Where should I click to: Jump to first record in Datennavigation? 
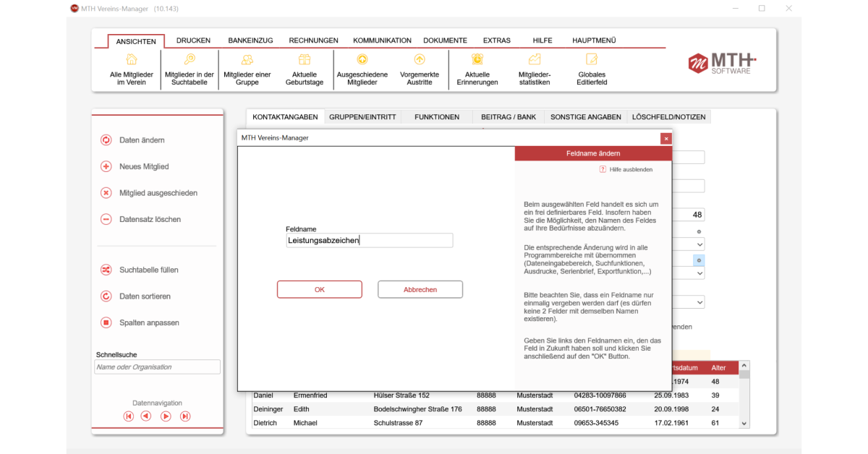pyautogui.click(x=129, y=416)
